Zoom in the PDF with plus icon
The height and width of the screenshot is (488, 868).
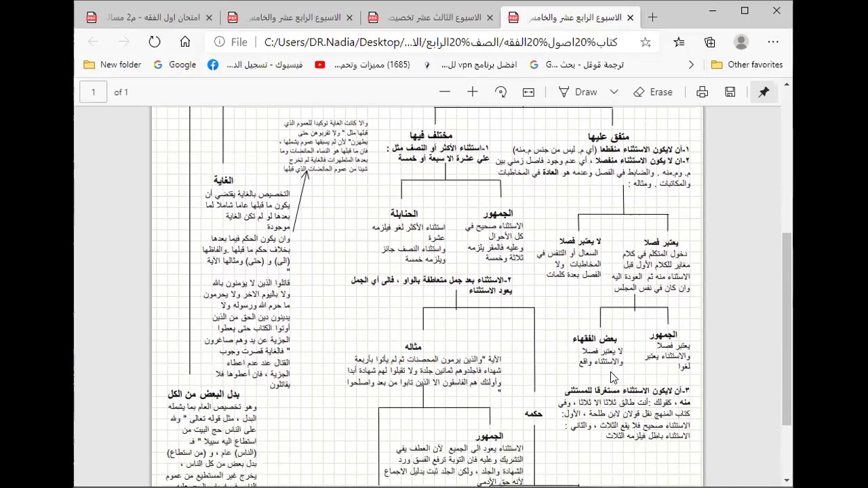pos(473,92)
